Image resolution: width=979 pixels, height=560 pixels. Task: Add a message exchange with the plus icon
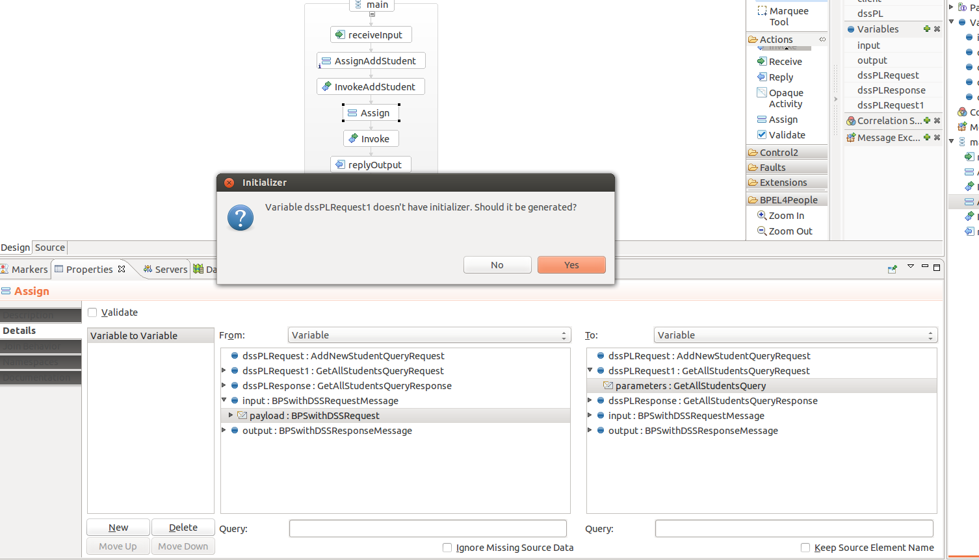927,138
